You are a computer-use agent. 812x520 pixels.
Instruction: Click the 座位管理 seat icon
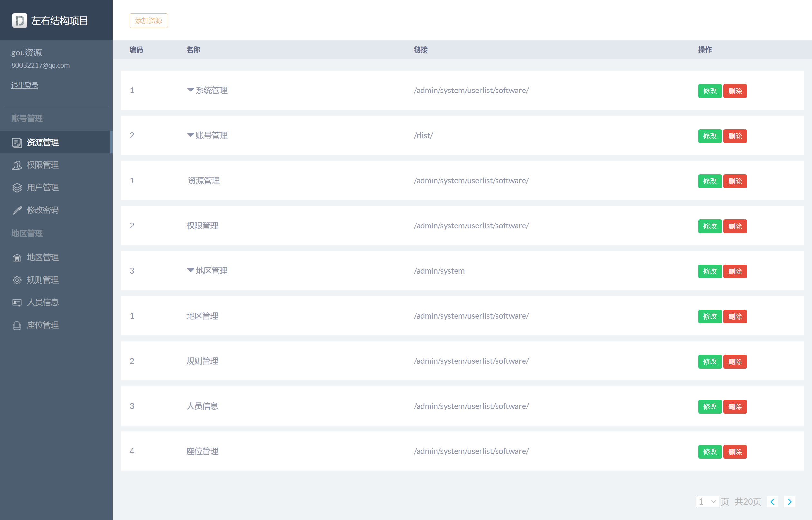pos(17,325)
